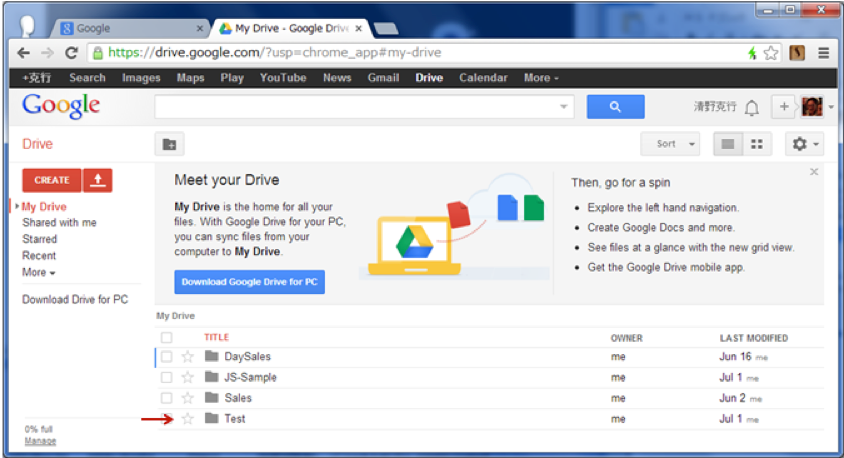Click the LAST MODIFIED column header
The image size is (844, 458).
click(x=754, y=337)
